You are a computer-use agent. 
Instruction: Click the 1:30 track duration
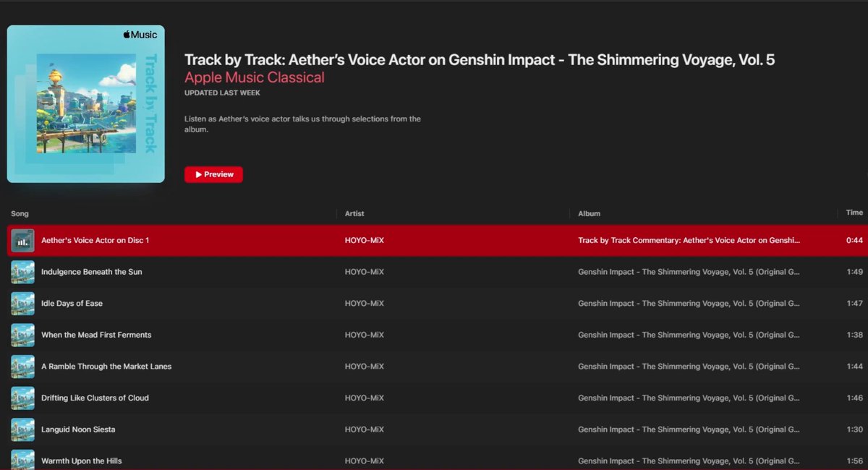tap(855, 430)
